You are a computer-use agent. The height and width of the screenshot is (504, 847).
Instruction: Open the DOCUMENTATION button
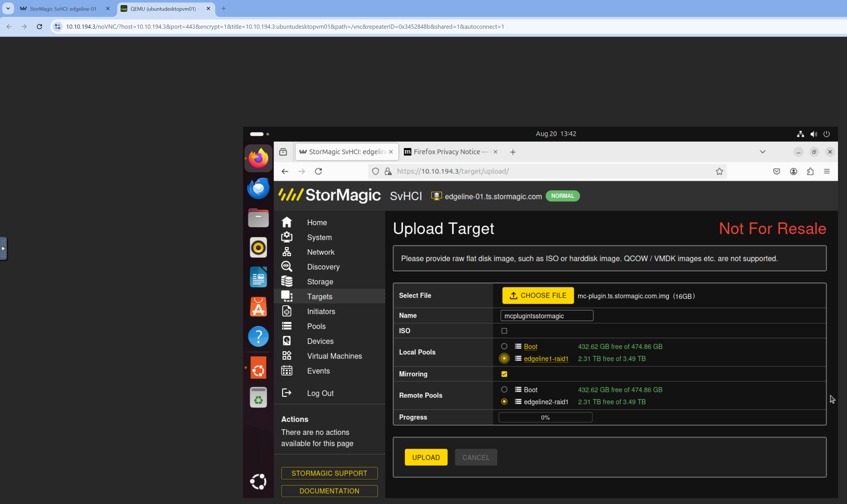[329, 491]
